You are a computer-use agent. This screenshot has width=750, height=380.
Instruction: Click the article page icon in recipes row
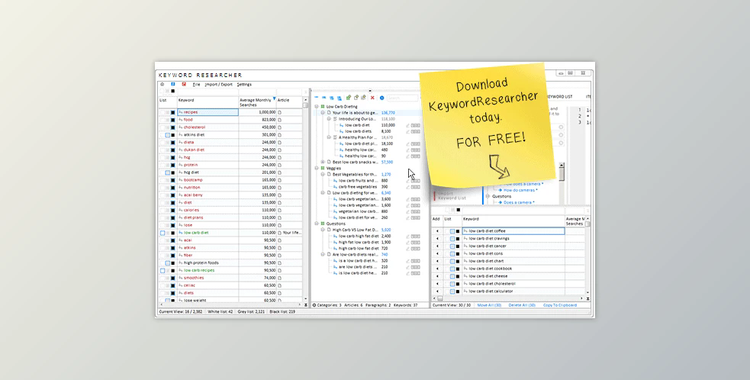tap(280, 112)
